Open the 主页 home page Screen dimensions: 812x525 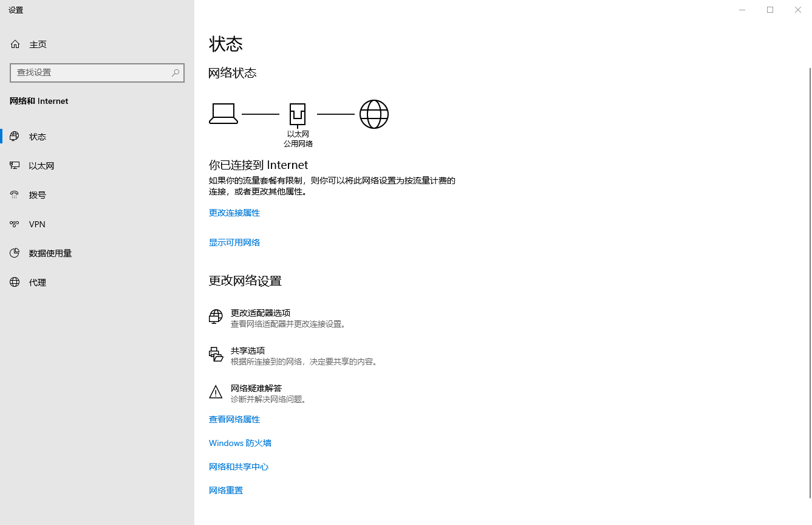click(38, 44)
